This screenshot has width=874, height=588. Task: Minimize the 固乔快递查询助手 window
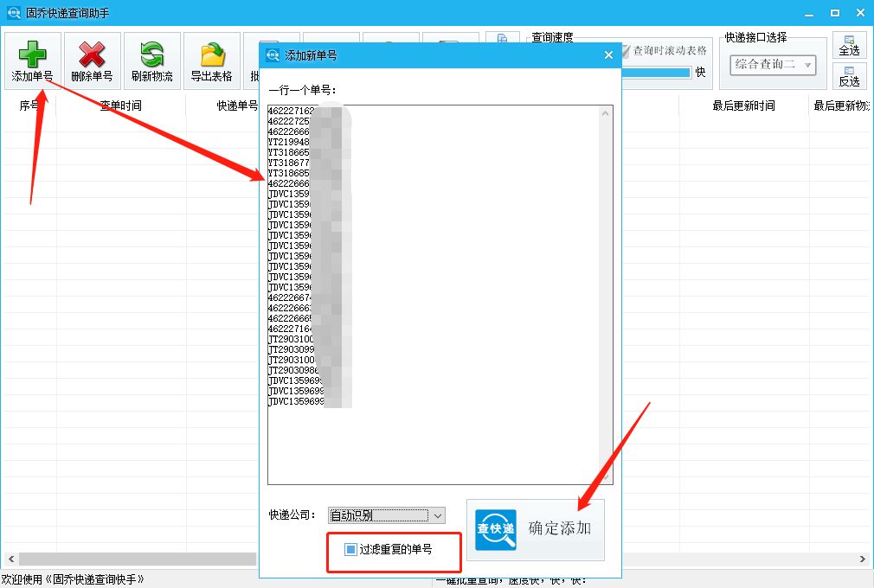pyautogui.click(x=809, y=13)
